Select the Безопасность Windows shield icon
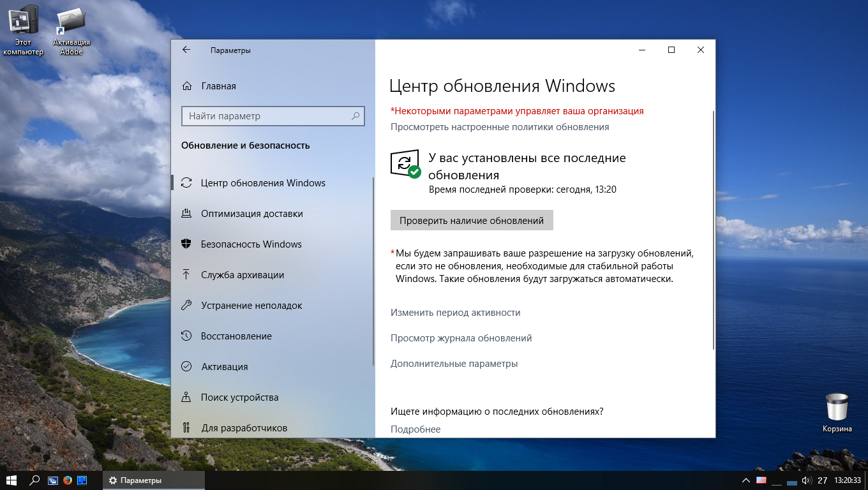This screenshot has height=490, width=868. (186, 244)
